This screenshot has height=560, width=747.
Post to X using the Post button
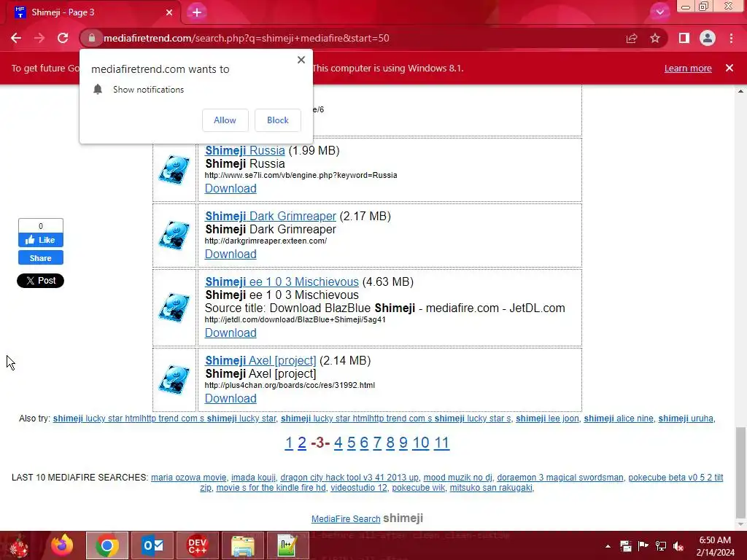(x=41, y=281)
